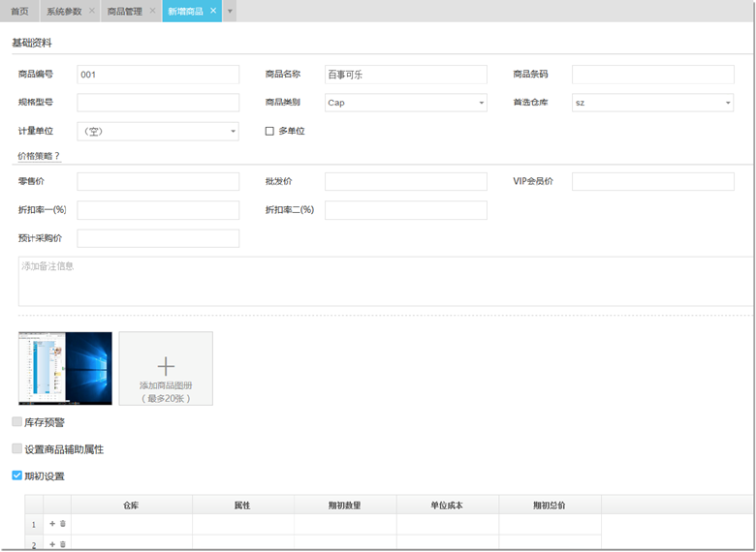Click row 1 单位成本 cell

point(448,525)
